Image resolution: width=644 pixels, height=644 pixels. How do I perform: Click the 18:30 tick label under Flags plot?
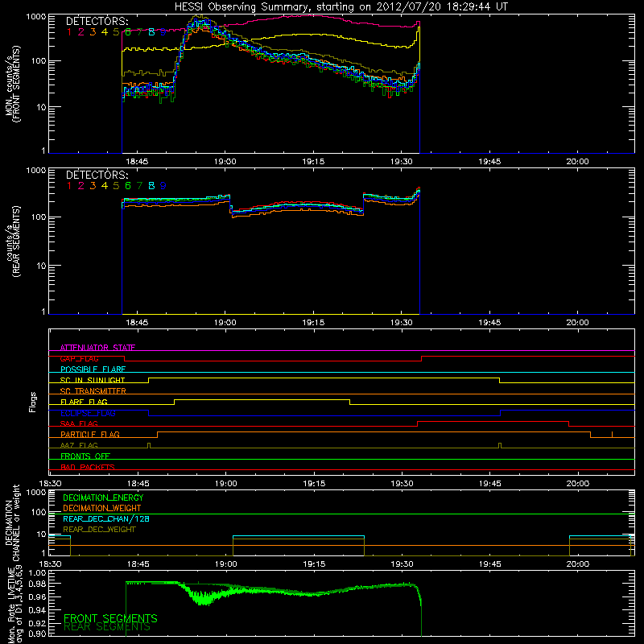click(x=50, y=484)
